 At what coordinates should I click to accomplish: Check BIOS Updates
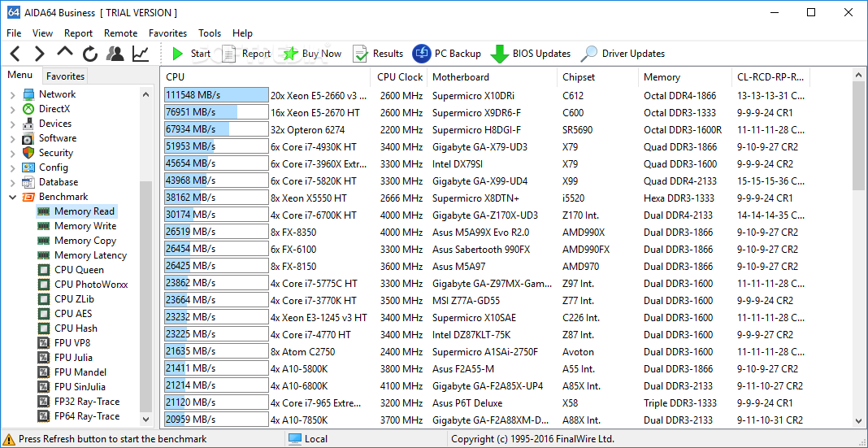531,54
